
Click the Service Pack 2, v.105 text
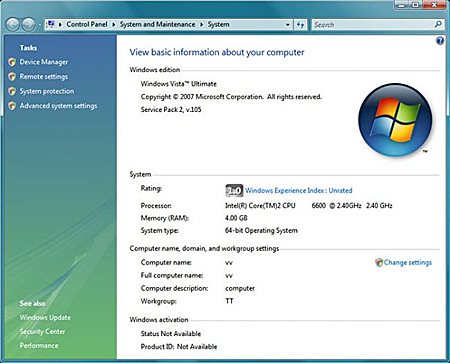[171, 110]
